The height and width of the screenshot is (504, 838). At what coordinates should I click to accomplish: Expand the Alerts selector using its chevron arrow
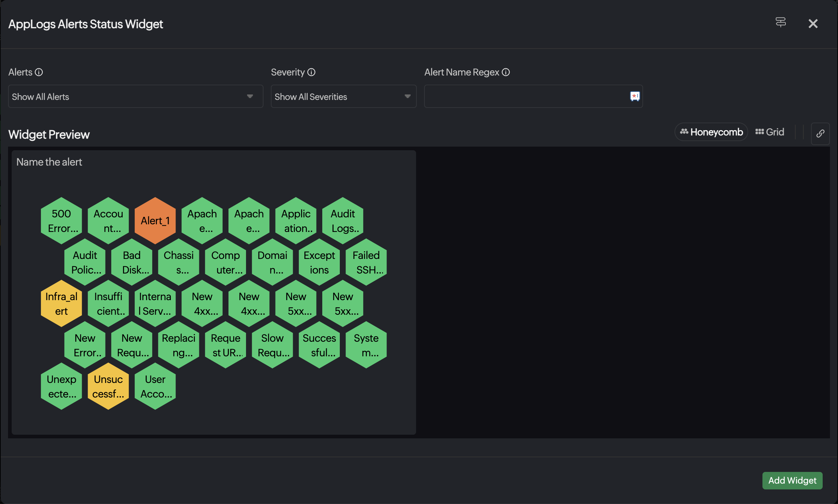tap(250, 96)
